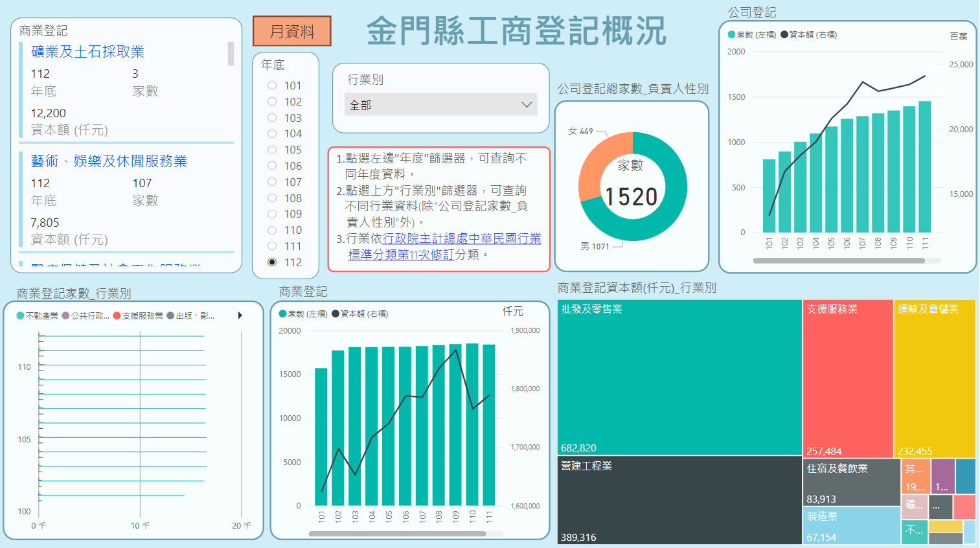Select year 103 radio button
Viewport: 980px width, 548px height.
point(272,118)
